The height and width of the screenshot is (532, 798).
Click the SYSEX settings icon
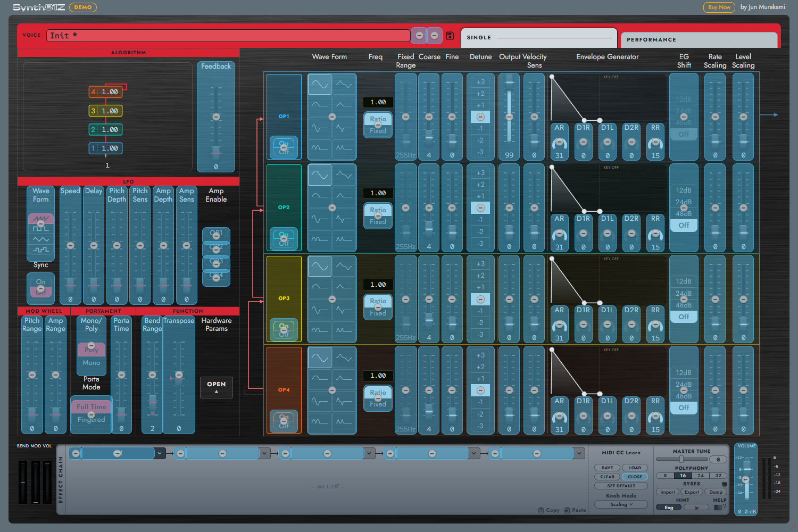(724, 484)
